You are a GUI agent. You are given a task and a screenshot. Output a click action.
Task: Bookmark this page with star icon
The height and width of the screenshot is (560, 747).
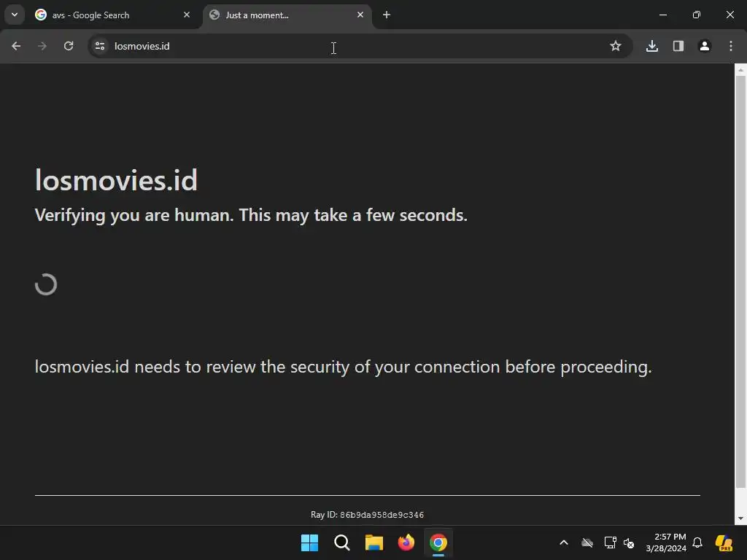(x=616, y=46)
